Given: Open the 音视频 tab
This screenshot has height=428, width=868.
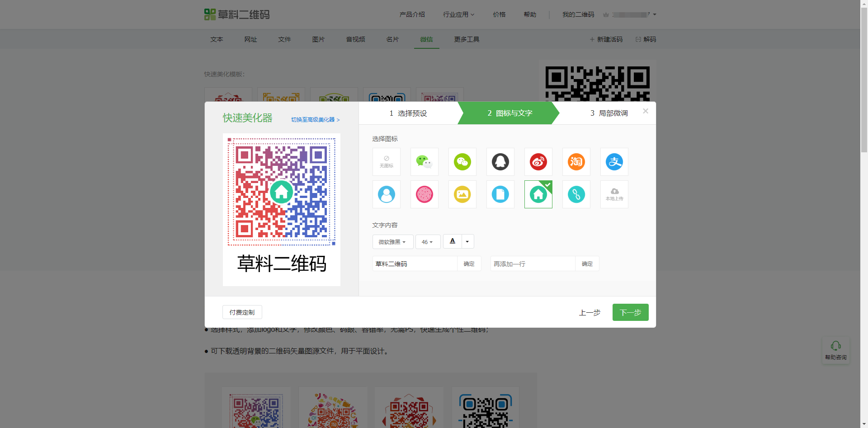Looking at the screenshot, I should (x=356, y=39).
